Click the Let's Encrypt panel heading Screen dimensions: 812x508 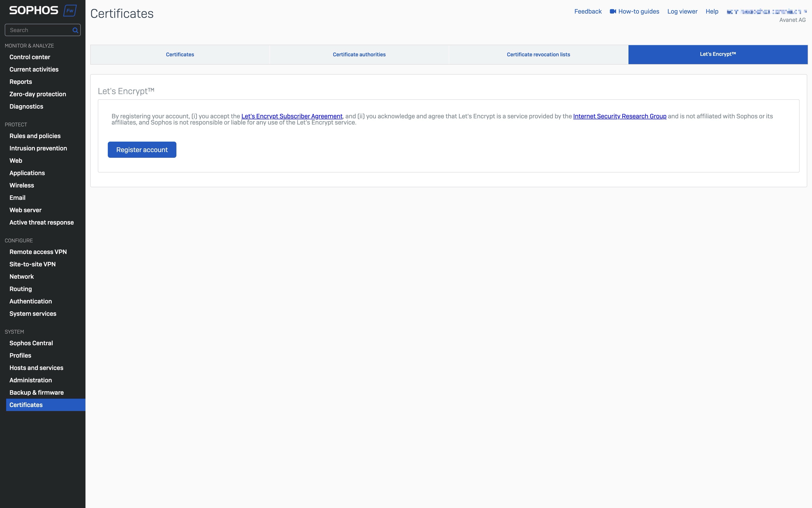tap(126, 91)
